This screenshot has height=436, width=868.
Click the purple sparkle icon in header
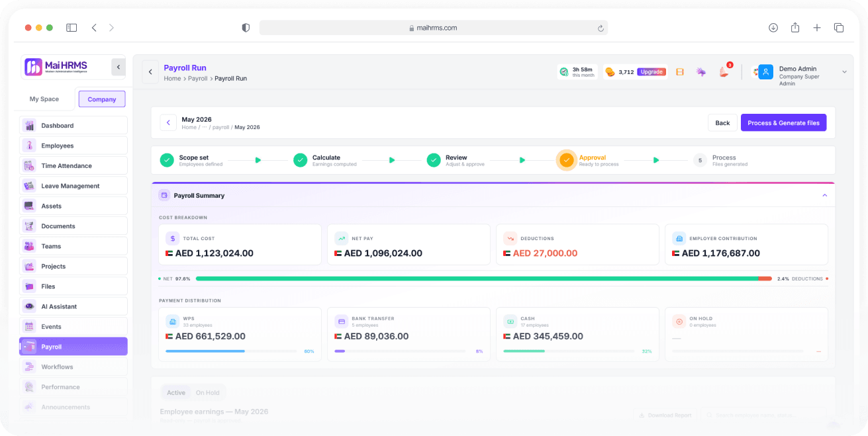[700, 72]
